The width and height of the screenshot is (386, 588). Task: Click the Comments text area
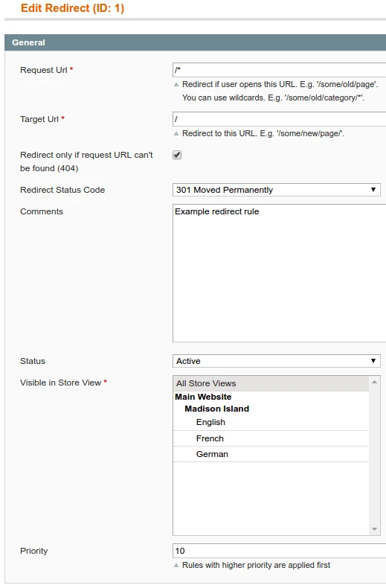click(279, 273)
